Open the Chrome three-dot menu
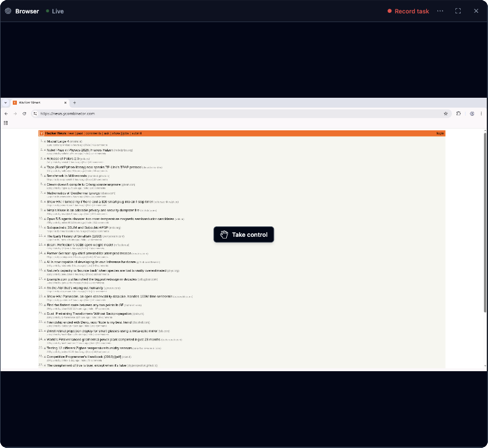Screen dimensions: 488x448 pyautogui.click(x=481, y=113)
